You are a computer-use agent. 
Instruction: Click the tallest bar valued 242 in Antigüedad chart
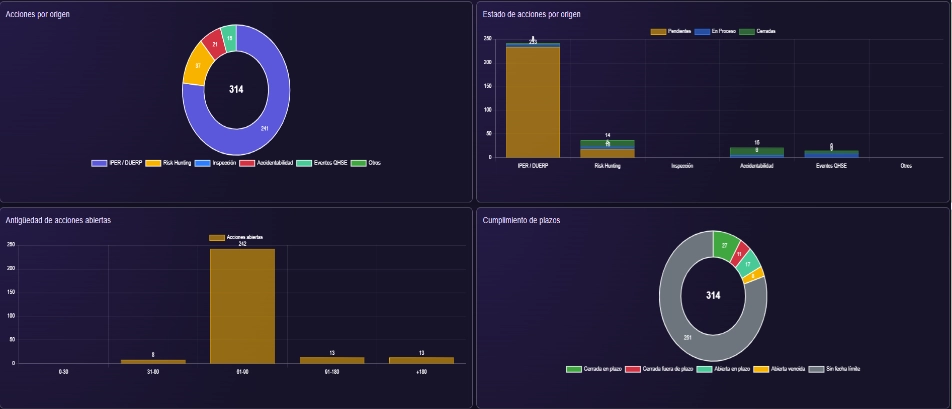242,306
